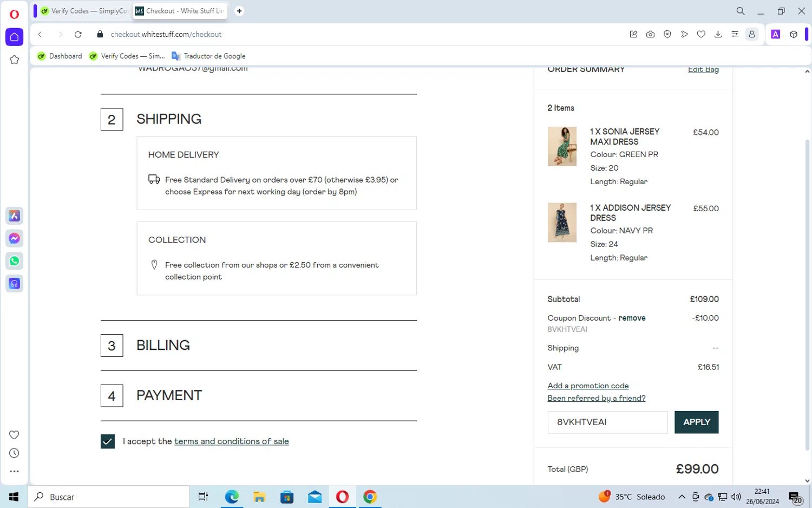This screenshot has width=812, height=508.
Task: Click the APPLY coupon button
Action: [697, 422]
